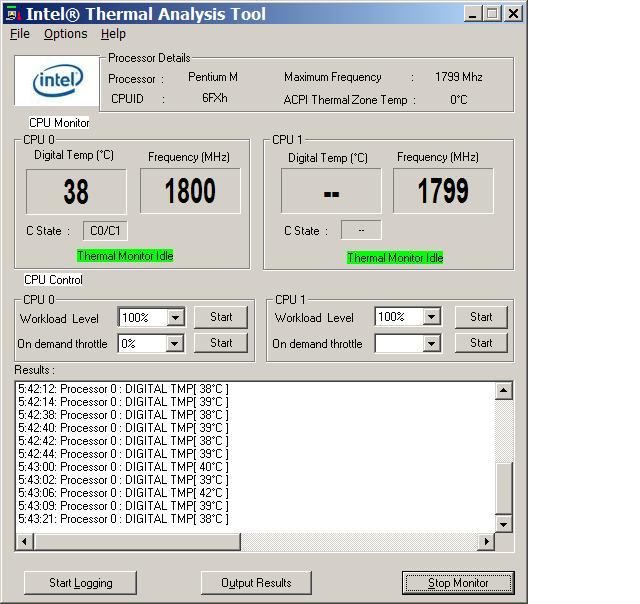This screenshot has width=640, height=604.
Task: Click CPU 0 Thermal Monitor Idle status
Action: coord(125,256)
